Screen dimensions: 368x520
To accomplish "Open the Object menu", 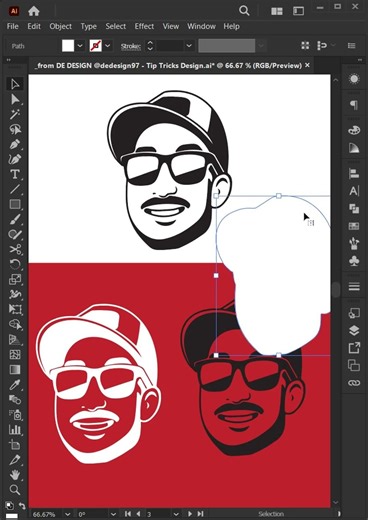I will pyautogui.click(x=61, y=26).
